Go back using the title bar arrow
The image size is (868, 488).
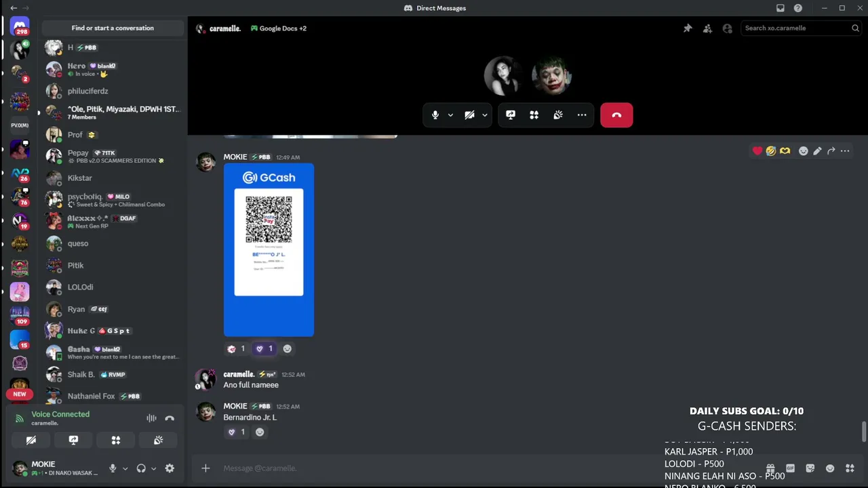click(14, 8)
